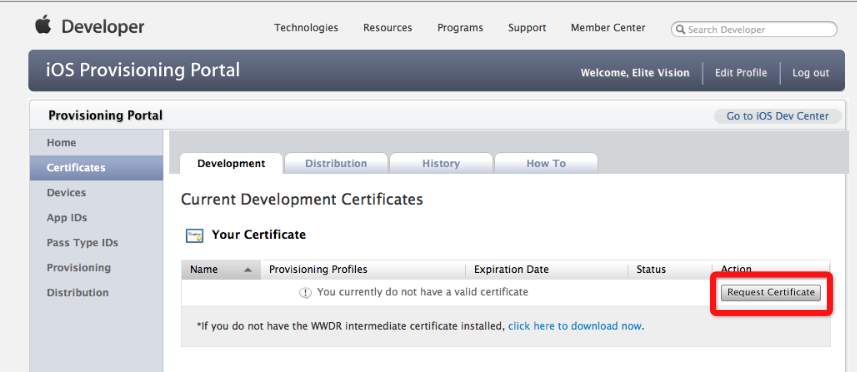Screen dimensions: 857x372
Task: Toggle the Name column sort arrow
Action: click(x=248, y=269)
